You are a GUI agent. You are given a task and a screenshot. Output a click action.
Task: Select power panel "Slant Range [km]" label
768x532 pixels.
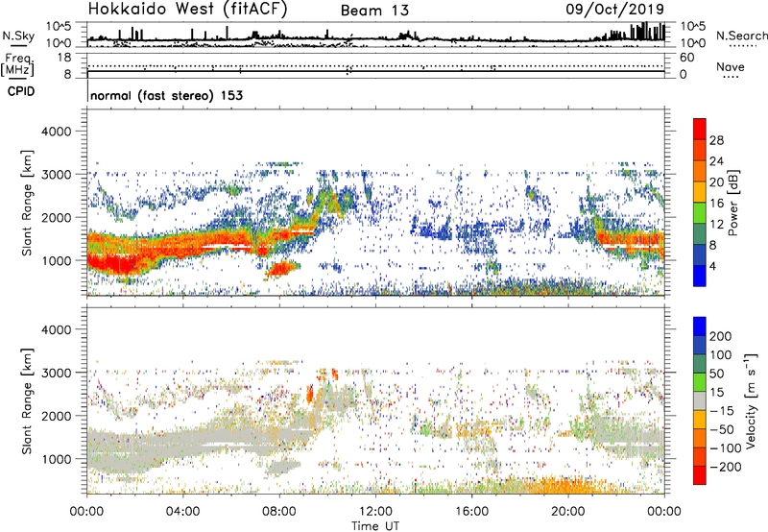click(x=27, y=203)
